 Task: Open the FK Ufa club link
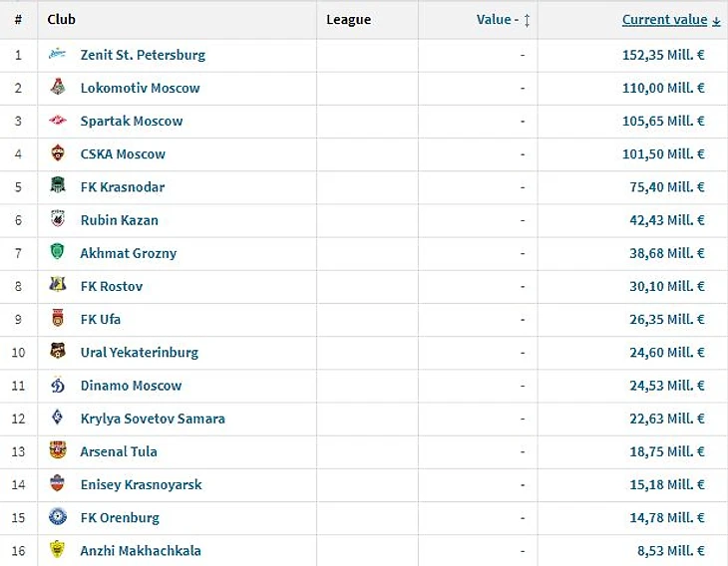101,319
